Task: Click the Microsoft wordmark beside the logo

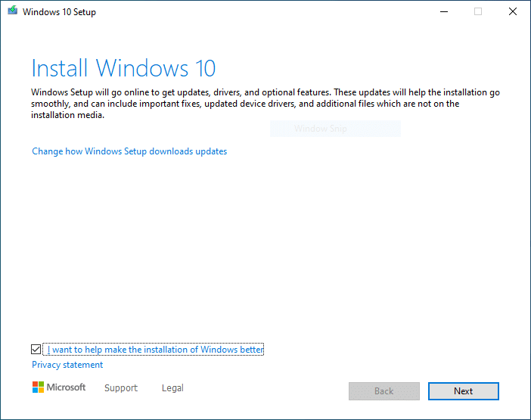Action: click(x=67, y=387)
